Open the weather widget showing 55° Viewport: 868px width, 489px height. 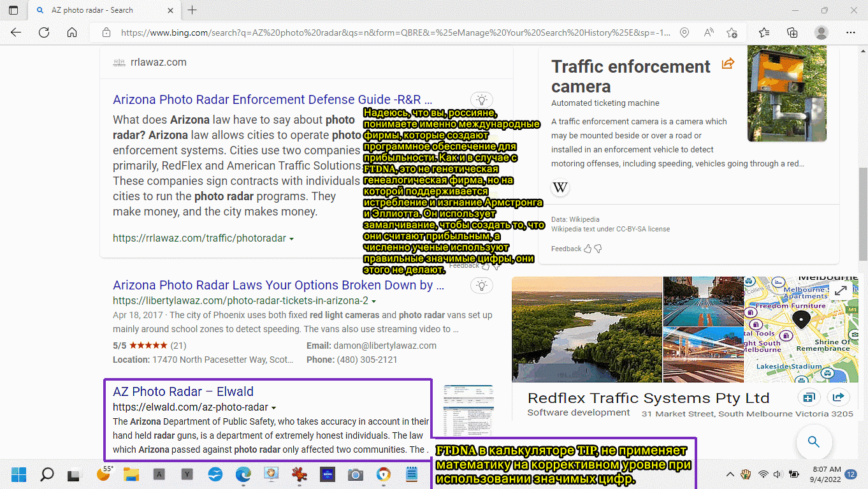(x=105, y=473)
